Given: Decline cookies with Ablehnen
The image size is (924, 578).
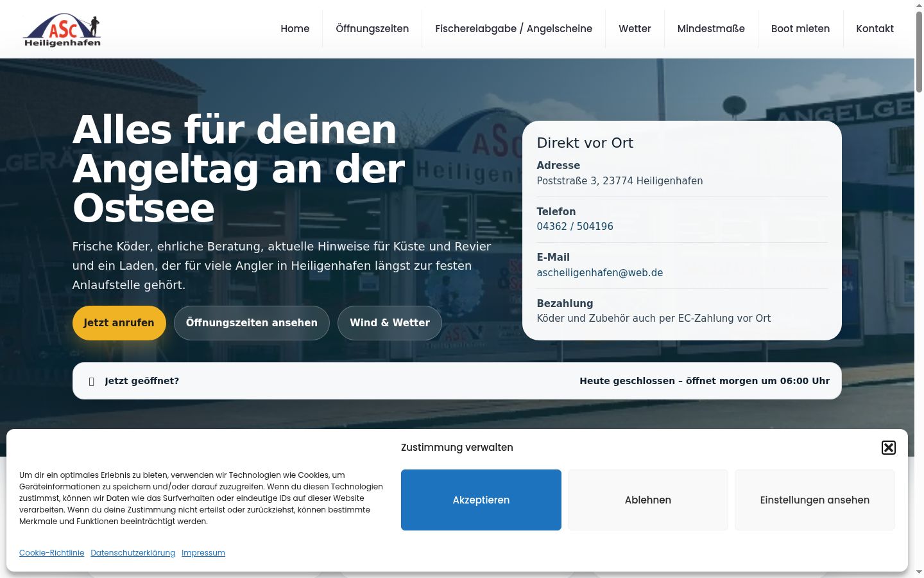Looking at the screenshot, I should (x=648, y=500).
